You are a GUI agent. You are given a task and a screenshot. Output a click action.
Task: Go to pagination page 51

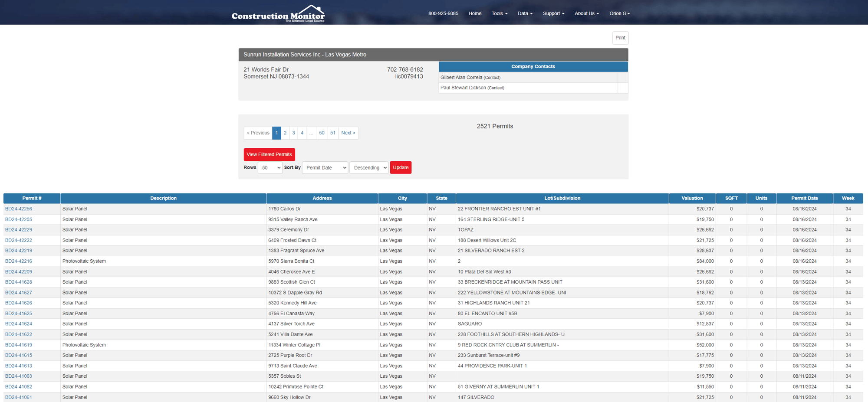click(x=333, y=133)
